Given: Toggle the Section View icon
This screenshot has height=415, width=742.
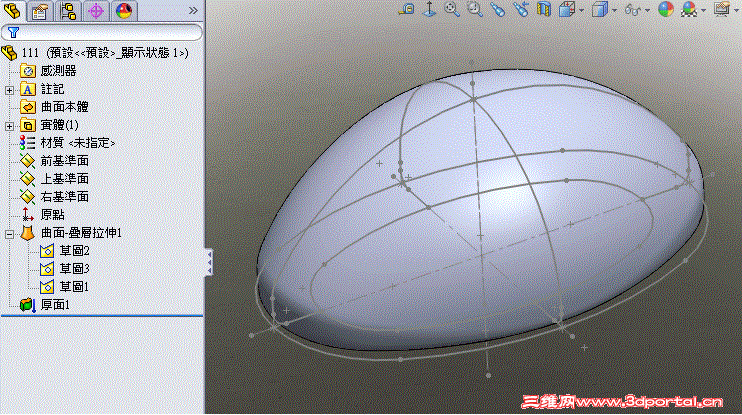Looking at the screenshot, I should coord(544,9).
